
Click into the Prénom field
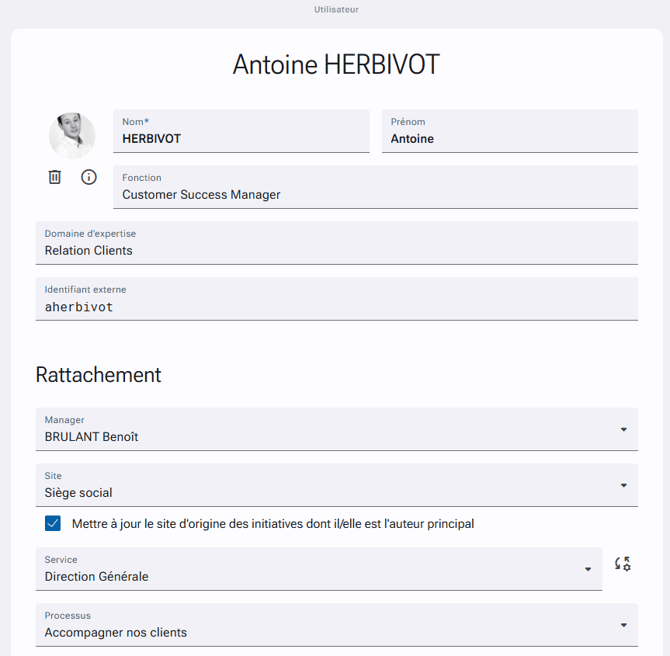[510, 131]
